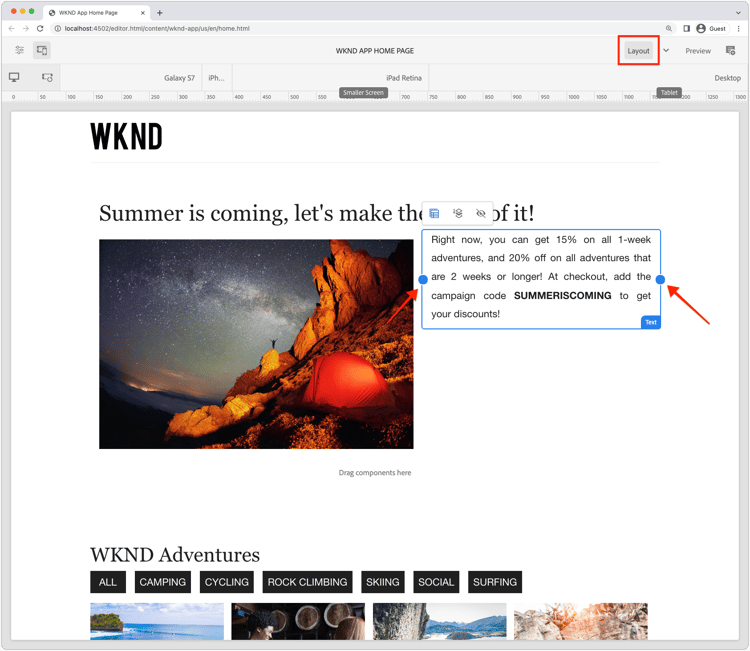Viewport: 750px width, 651px height.
Task: Click the Preview button
Action: (698, 51)
